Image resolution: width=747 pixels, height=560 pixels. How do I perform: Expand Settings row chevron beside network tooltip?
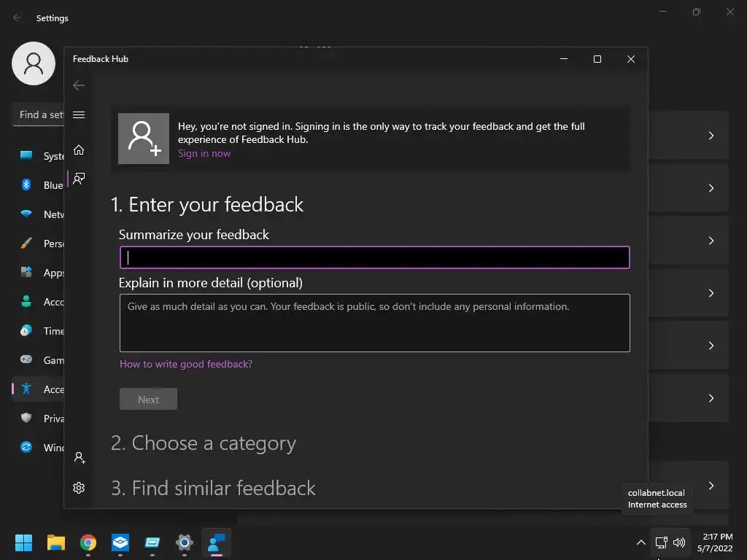711,486
